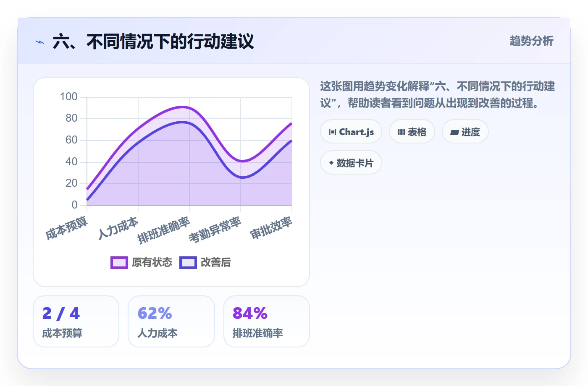Screen dimensions: 588x386
Task: Click the 2 / 4 value text
Action: (61, 313)
